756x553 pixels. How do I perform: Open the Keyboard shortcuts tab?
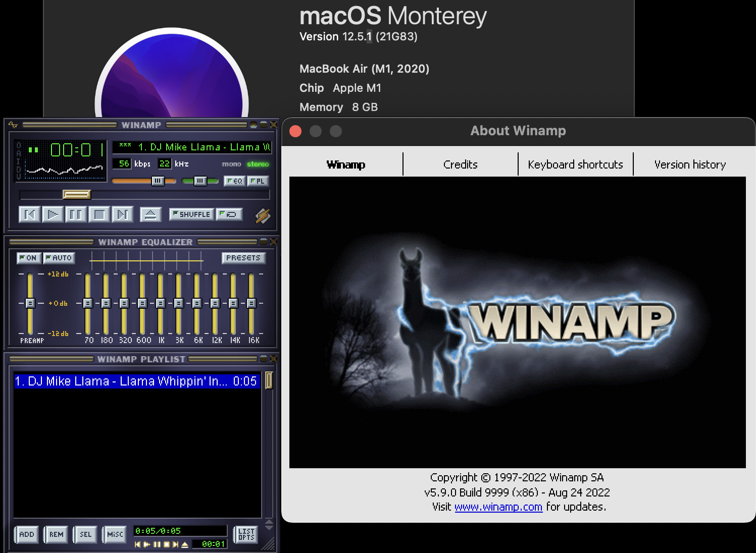point(576,164)
